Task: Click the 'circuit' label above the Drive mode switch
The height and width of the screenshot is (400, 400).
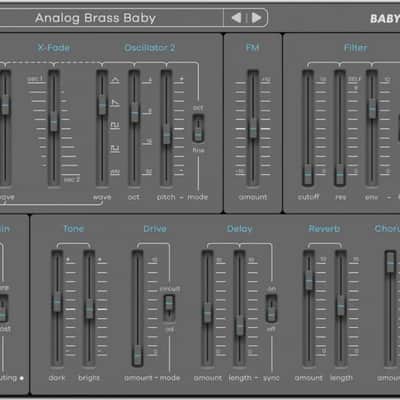Action: [x=170, y=289]
